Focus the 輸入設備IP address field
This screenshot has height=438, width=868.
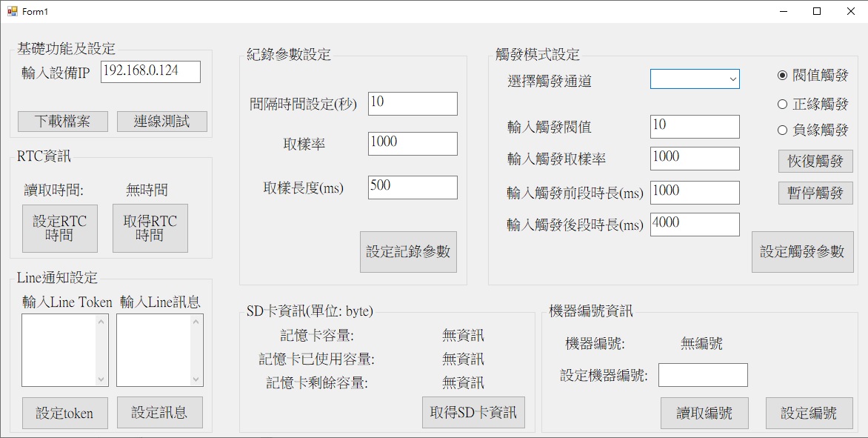click(x=150, y=72)
